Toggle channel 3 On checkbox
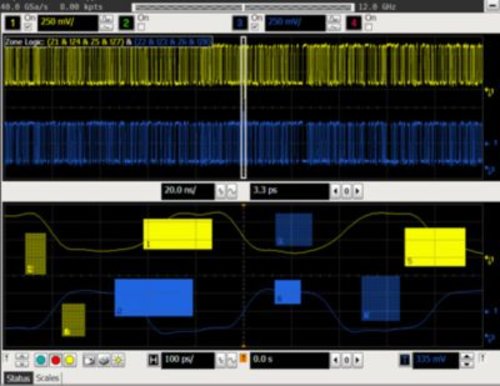 255,26
